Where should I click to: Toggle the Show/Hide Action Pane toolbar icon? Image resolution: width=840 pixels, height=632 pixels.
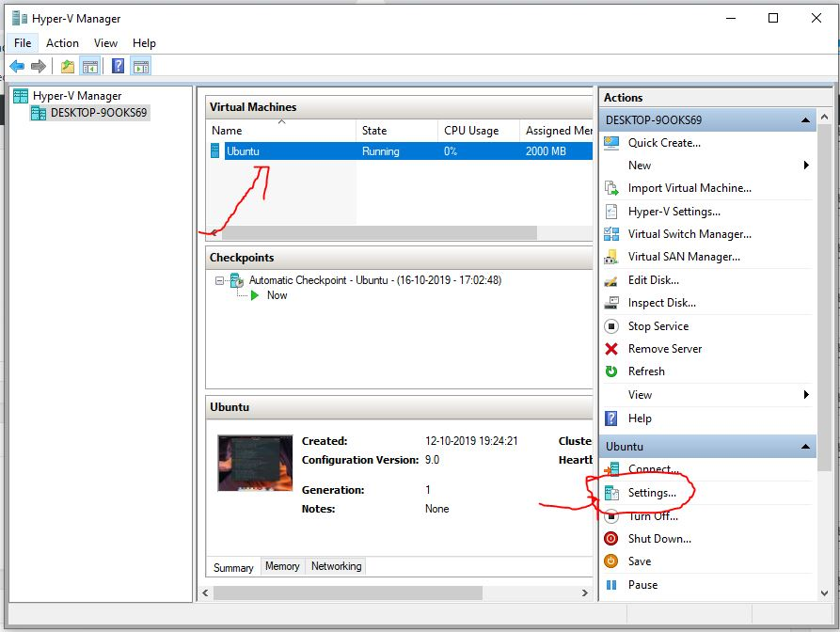click(141, 67)
